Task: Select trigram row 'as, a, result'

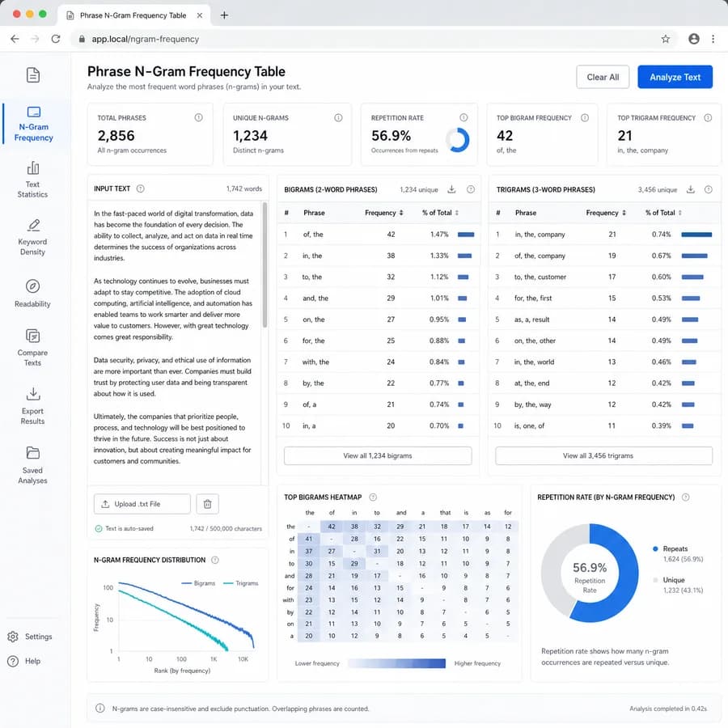Action: (x=603, y=320)
